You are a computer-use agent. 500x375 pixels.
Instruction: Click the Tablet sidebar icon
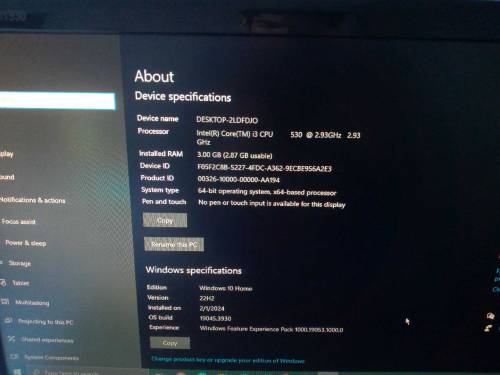click(x=3, y=283)
